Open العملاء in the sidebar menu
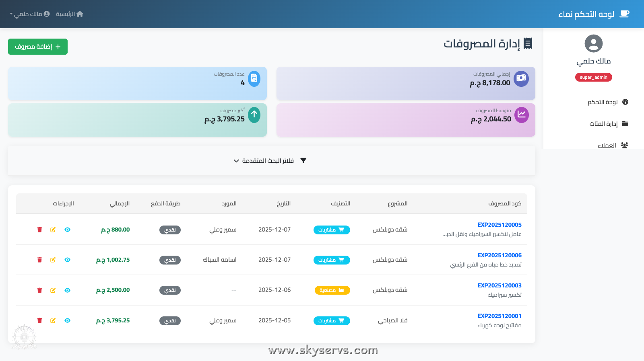This screenshot has width=644, height=361. (613, 146)
